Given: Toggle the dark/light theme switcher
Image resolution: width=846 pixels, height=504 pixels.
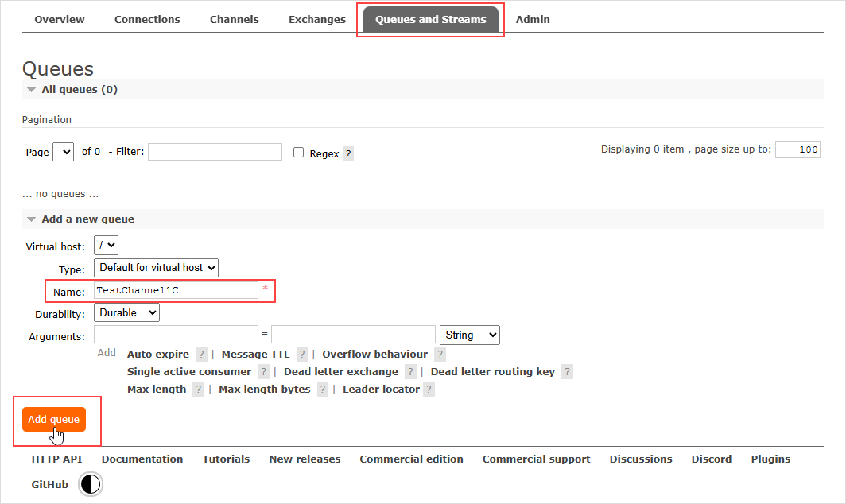Looking at the screenshot, I should (x=91, y=484).
